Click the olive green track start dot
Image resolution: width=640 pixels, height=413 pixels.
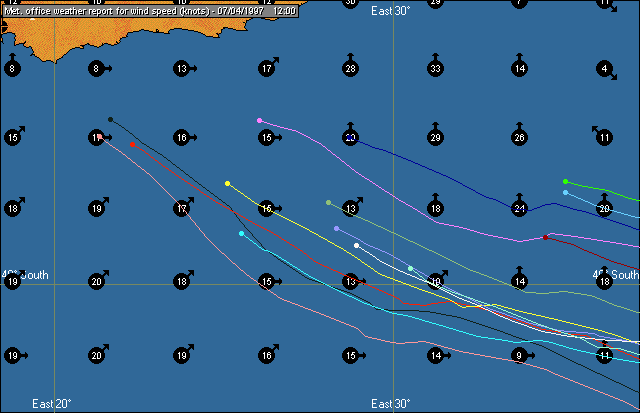click(328, 202)
